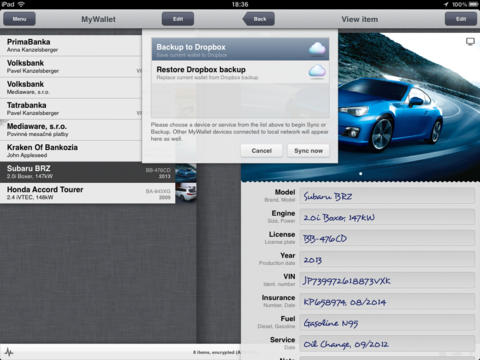Click the Service field Oil Change
Image resolution: width=480 pixels, height=360 pixels.
pos(387,344)
